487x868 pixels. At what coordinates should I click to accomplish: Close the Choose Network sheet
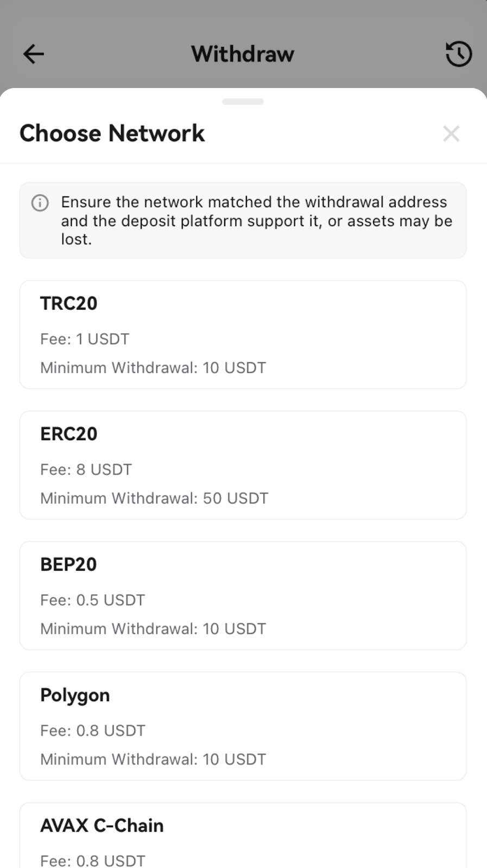point(451,133)
